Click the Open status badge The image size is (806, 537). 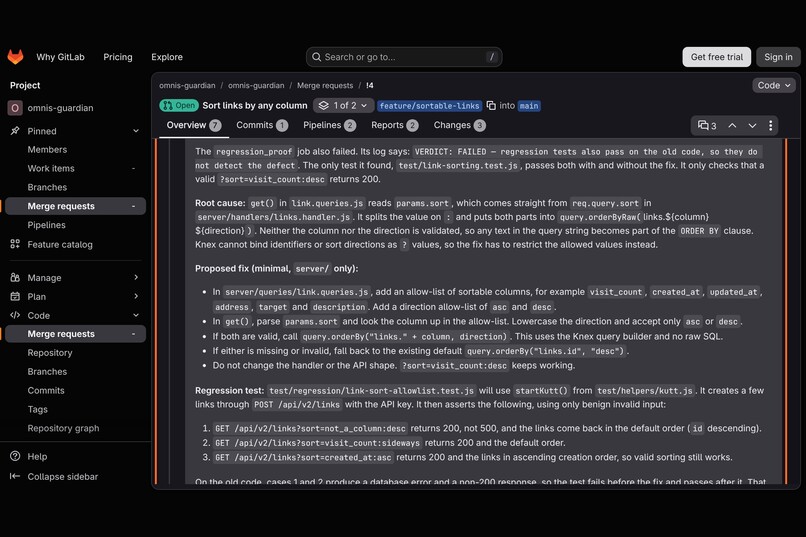click(179, 105)
